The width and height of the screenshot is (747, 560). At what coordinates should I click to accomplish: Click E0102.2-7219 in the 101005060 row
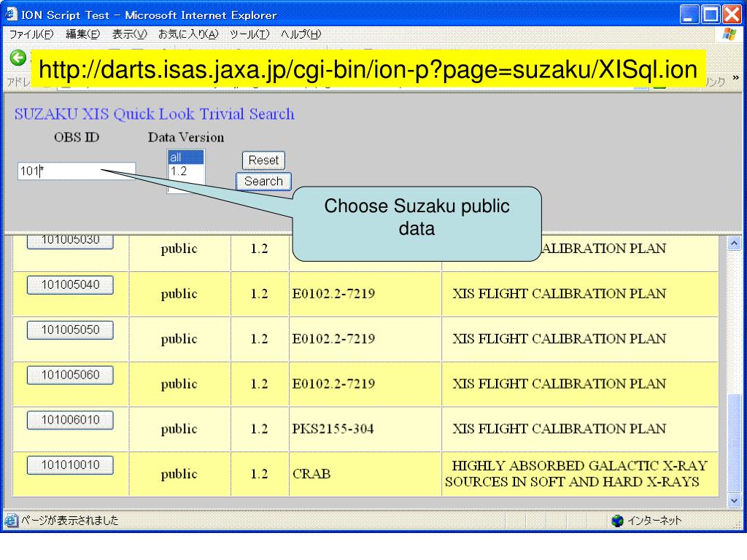pyautogui.click(x=333, y=384)
